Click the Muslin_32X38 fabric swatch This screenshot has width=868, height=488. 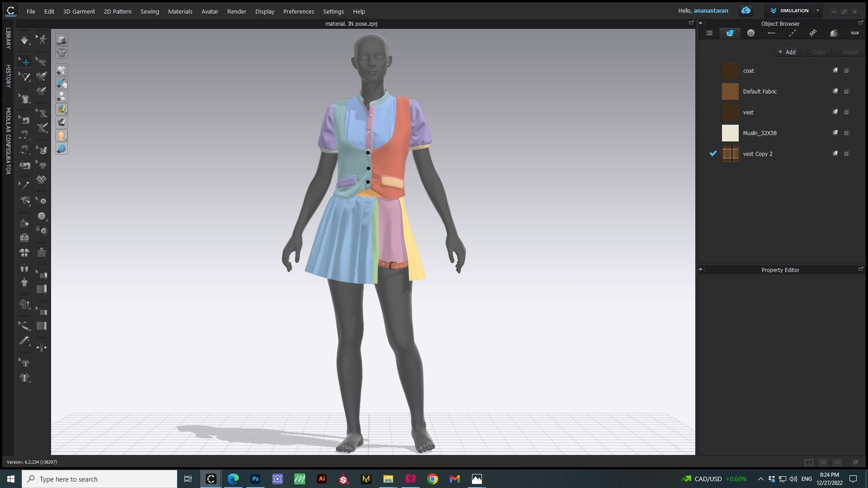coord(730,133)
